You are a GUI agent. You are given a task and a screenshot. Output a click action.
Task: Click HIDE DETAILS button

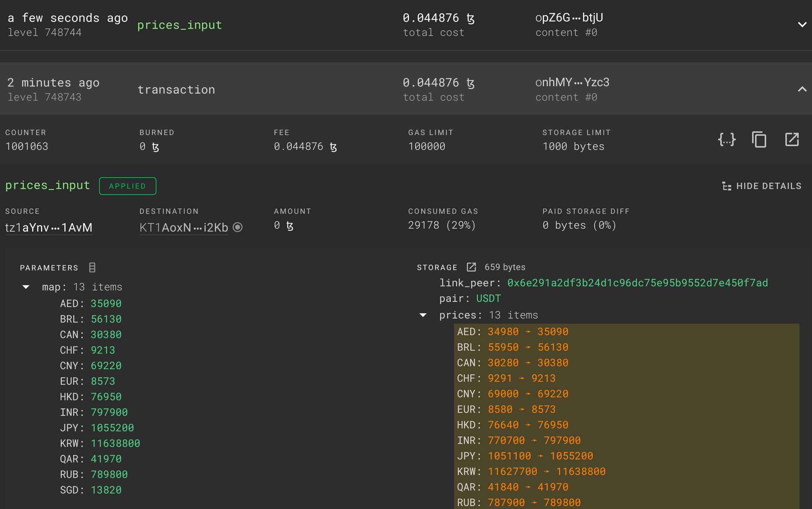tap(768, 186)
